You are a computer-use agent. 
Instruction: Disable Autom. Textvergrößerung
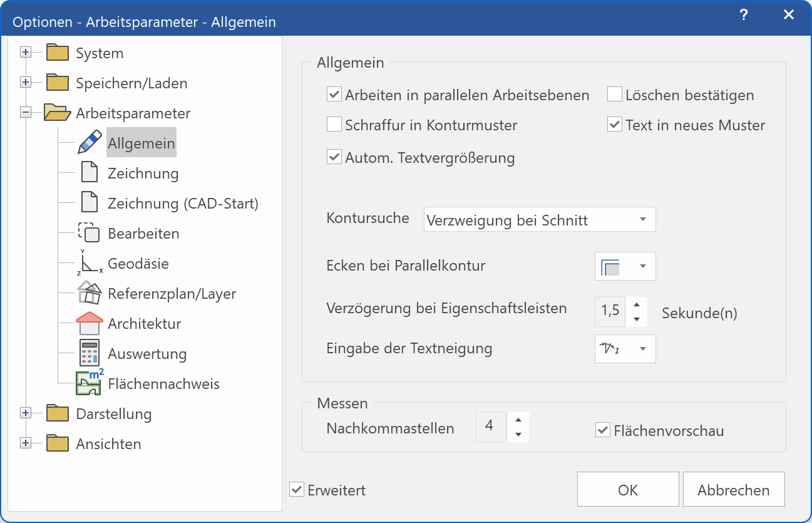point(334,157)
